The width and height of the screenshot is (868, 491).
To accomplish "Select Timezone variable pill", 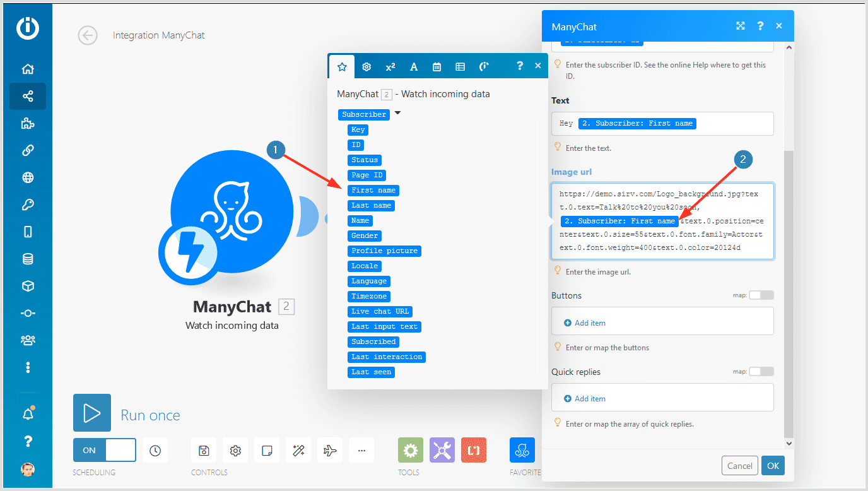I will (369, 296).
